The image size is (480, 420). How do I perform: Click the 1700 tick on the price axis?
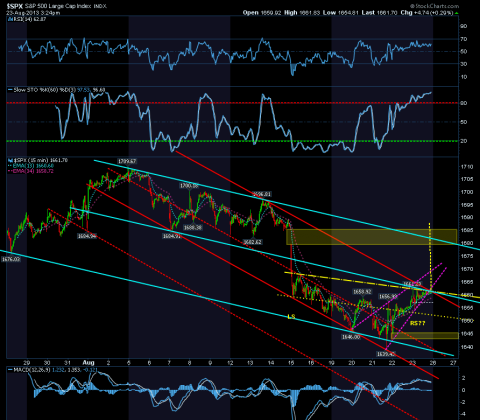coord(467,192)
